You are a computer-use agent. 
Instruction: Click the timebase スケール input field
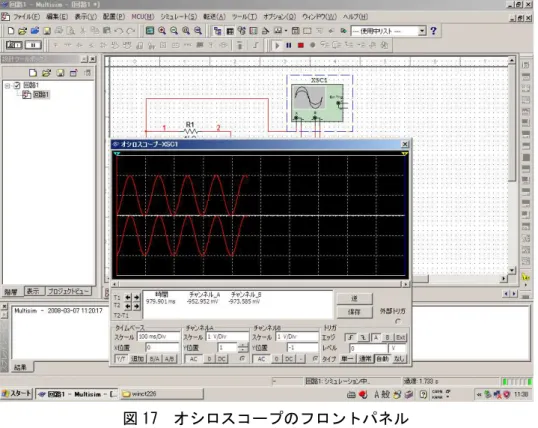click(158, 337)
